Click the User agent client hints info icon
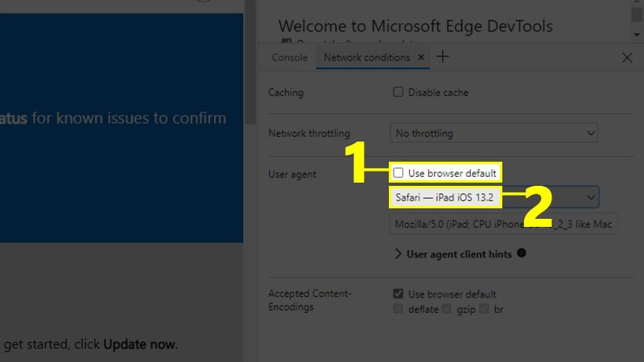This screenshot has width=644, height=362. (522, 253)
